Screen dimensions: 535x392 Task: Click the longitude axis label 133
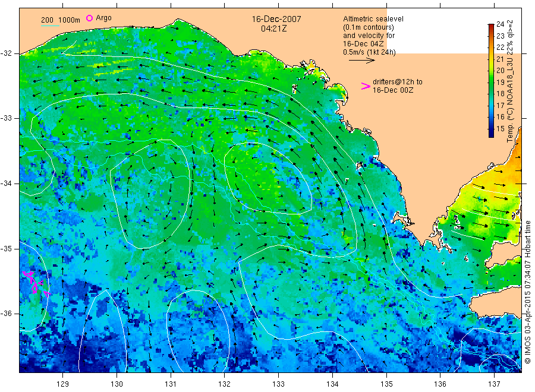click(x=278, y=384)
